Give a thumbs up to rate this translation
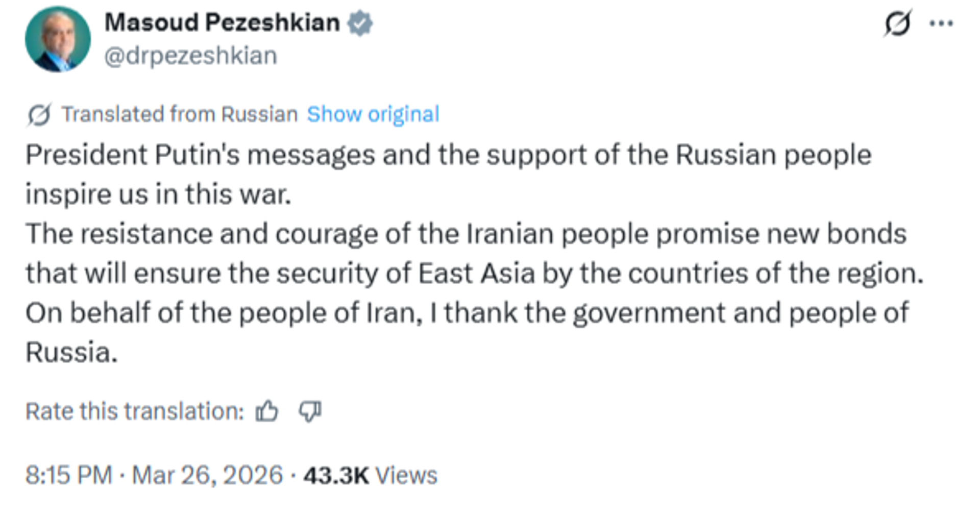 267,411
